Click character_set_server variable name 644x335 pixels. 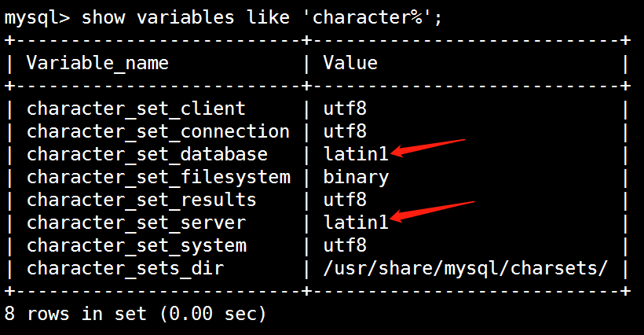[x=136, y=223]
